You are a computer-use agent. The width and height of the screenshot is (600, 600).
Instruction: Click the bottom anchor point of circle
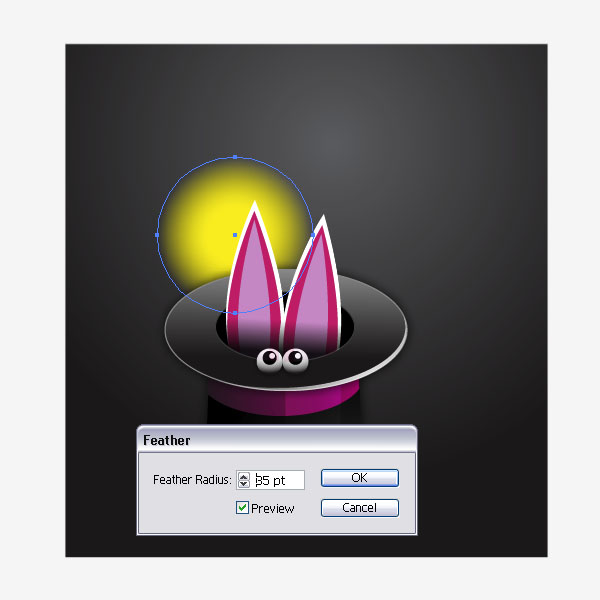235,313
